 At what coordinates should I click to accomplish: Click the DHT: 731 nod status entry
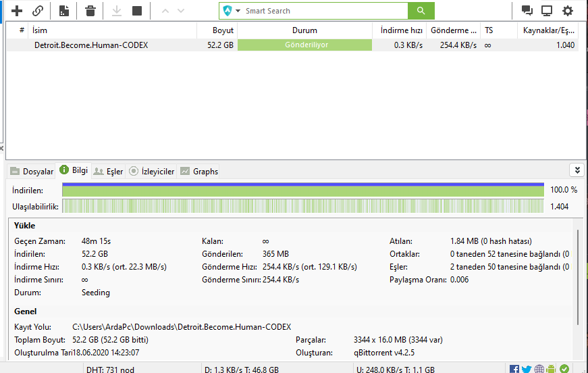click(x=110, y=370)
